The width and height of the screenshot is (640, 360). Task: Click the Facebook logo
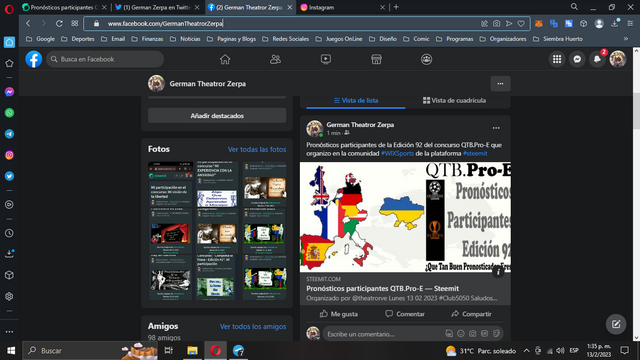coord(34,60)
